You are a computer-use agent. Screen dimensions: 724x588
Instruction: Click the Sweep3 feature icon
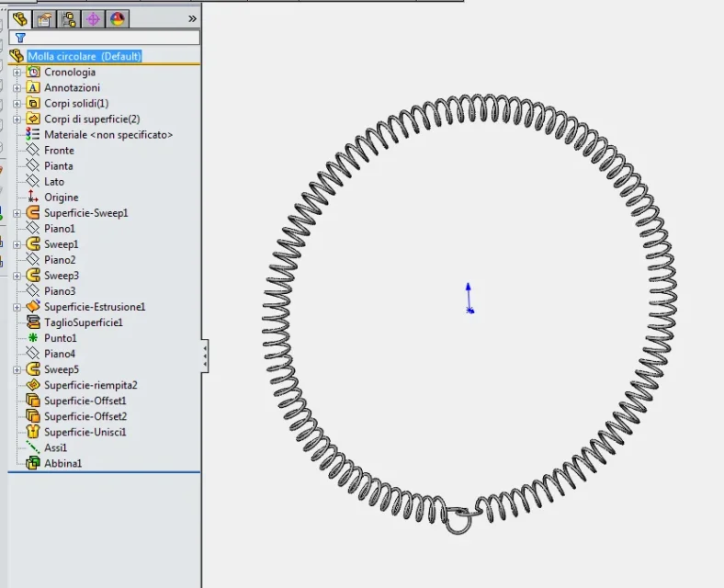coord(33,276)
